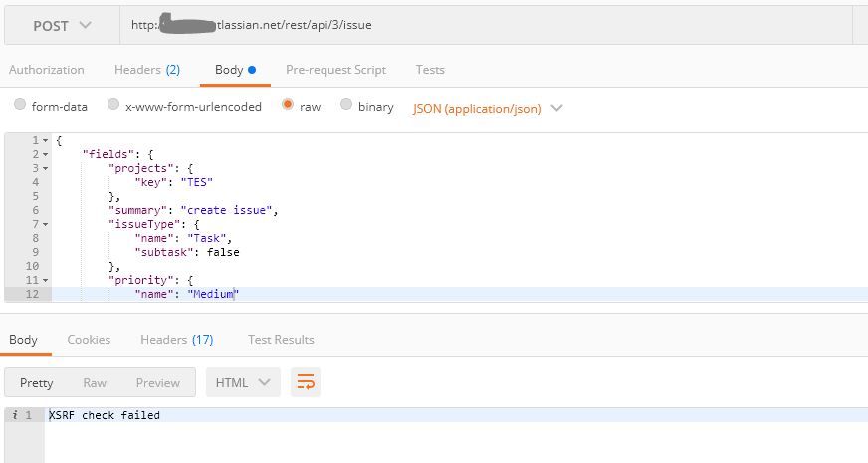Viewport: 868px width, 463px height.
Task: Open the Pre-request Script tab
Action: [x=335, y=70]
